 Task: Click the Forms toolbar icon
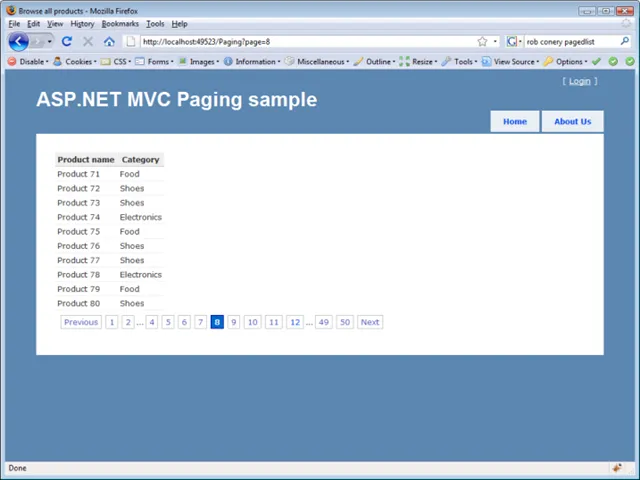click(140, 62)
